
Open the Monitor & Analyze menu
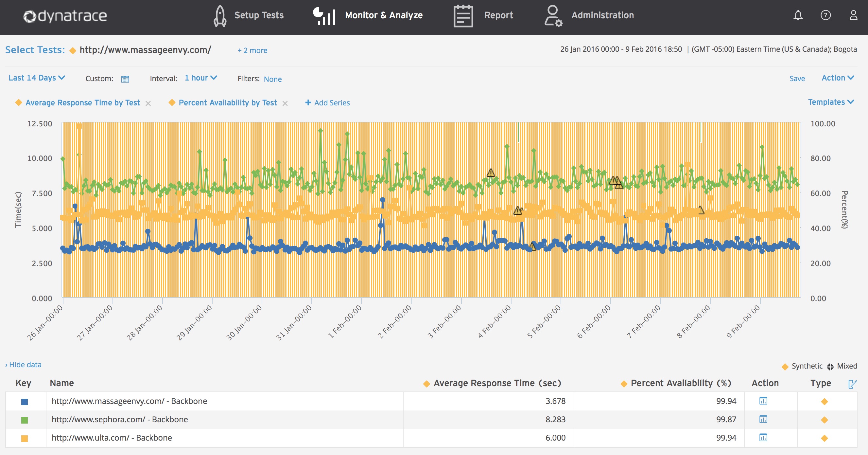(384, 15)
